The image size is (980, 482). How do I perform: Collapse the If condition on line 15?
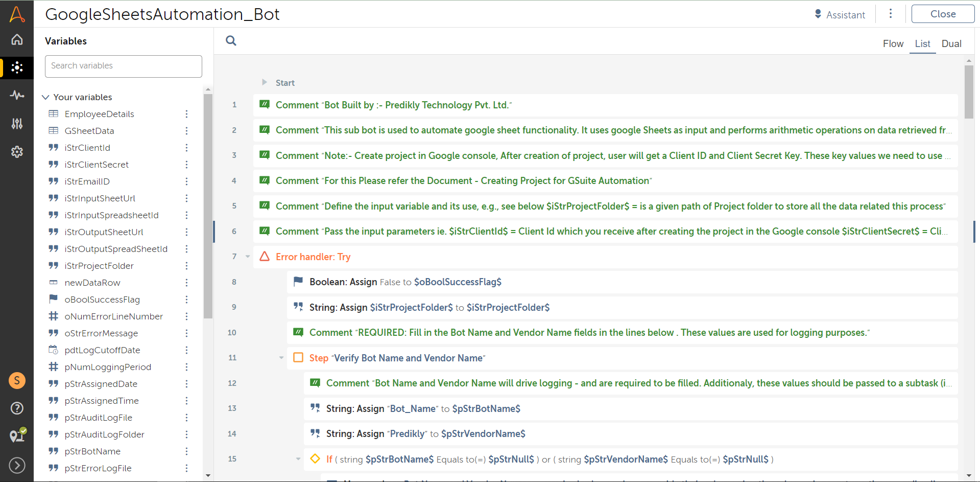coord(298,459)
